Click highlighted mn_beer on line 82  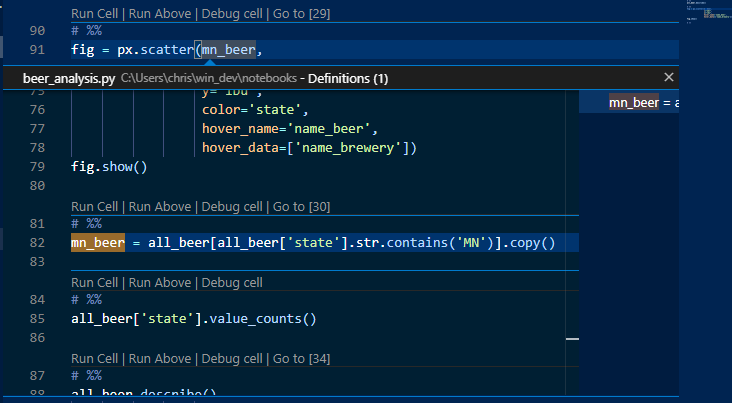point(98,243)
